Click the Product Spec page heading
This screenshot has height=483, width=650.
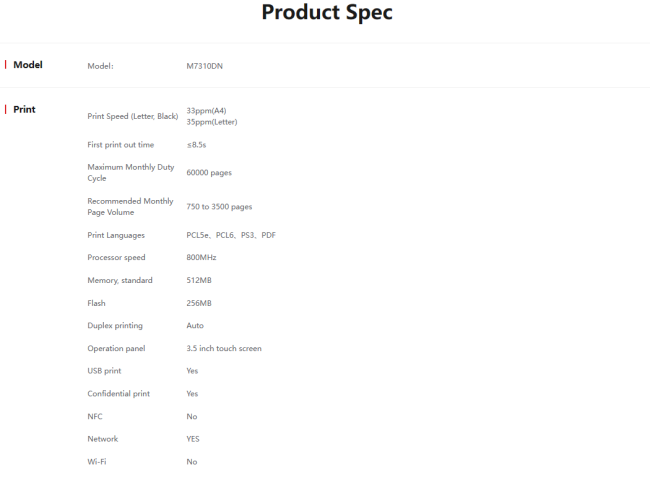point(327,13)
